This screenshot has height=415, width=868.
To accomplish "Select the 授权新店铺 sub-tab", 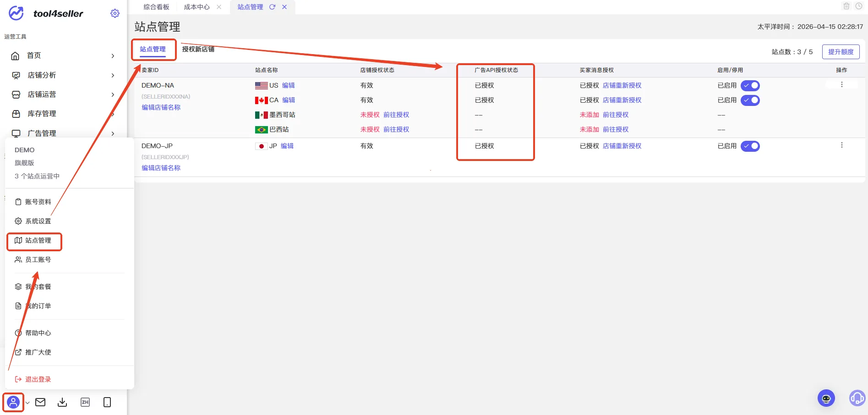I will click(198, 49).
